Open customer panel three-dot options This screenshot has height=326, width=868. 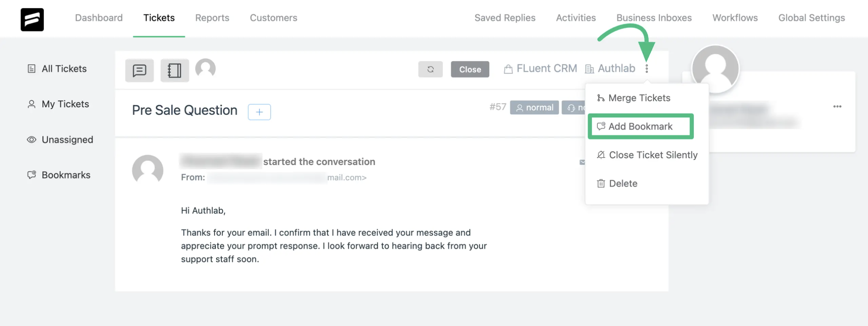click(x=837, y=106)
